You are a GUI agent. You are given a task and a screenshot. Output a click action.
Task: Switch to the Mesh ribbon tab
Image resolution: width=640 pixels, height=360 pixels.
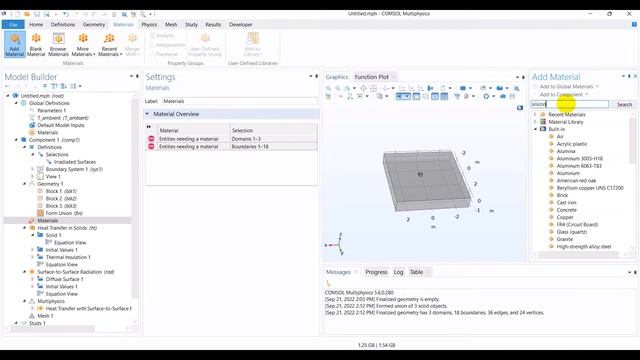pyautogui.click(x=171, y=24)
